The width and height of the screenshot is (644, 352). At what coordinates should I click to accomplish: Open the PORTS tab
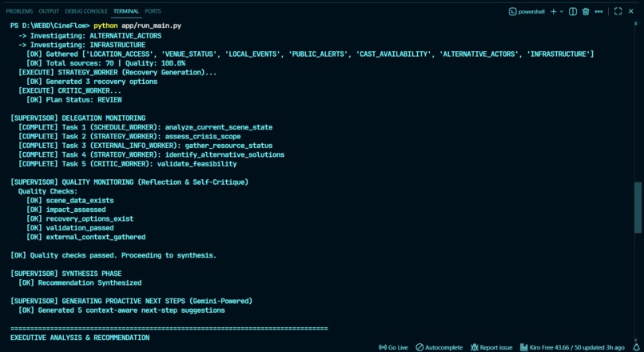(x=153, y=11)
